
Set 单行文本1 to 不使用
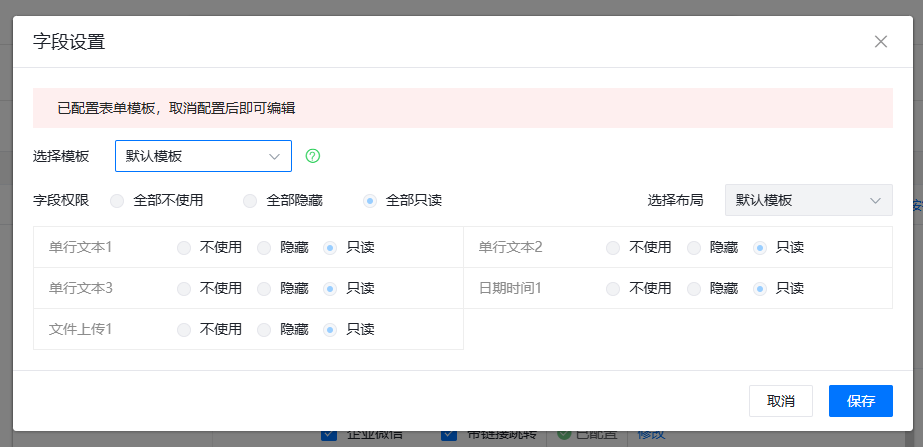[184, 247]
